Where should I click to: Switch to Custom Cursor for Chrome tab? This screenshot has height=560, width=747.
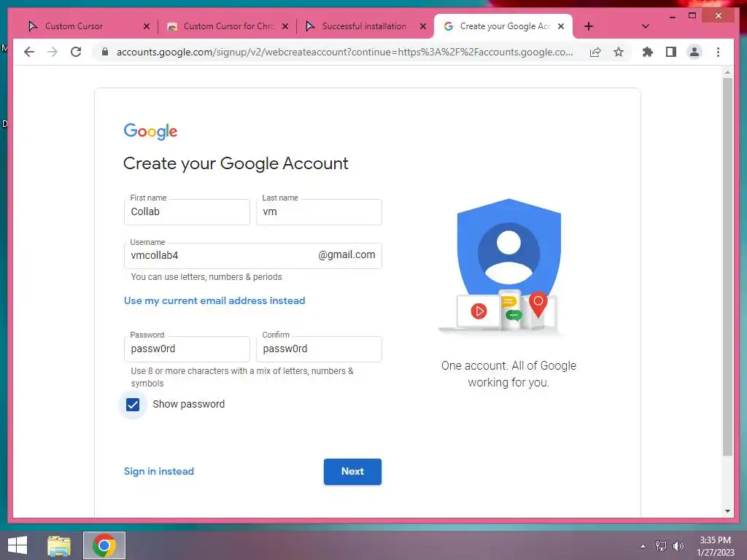tap(226, 26)
